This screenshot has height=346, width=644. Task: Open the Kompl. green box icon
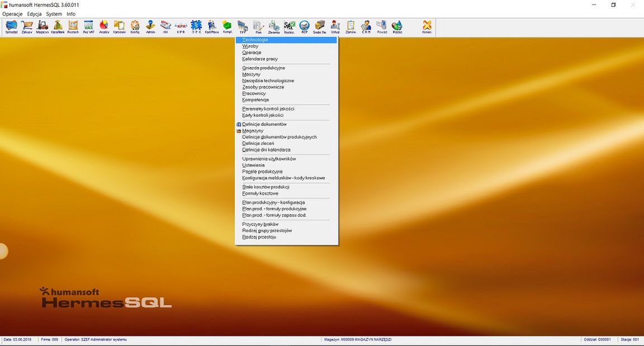[x=227, y=27]
